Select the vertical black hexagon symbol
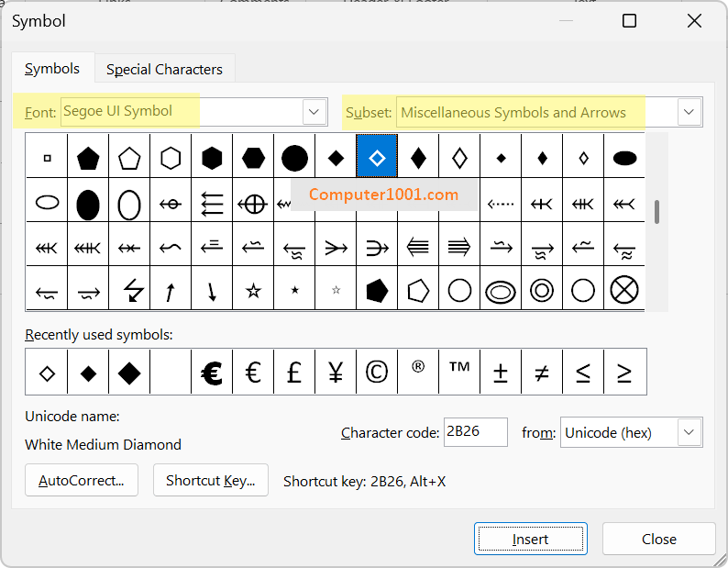This screenshot has width=728, height=568. (212, 158)
